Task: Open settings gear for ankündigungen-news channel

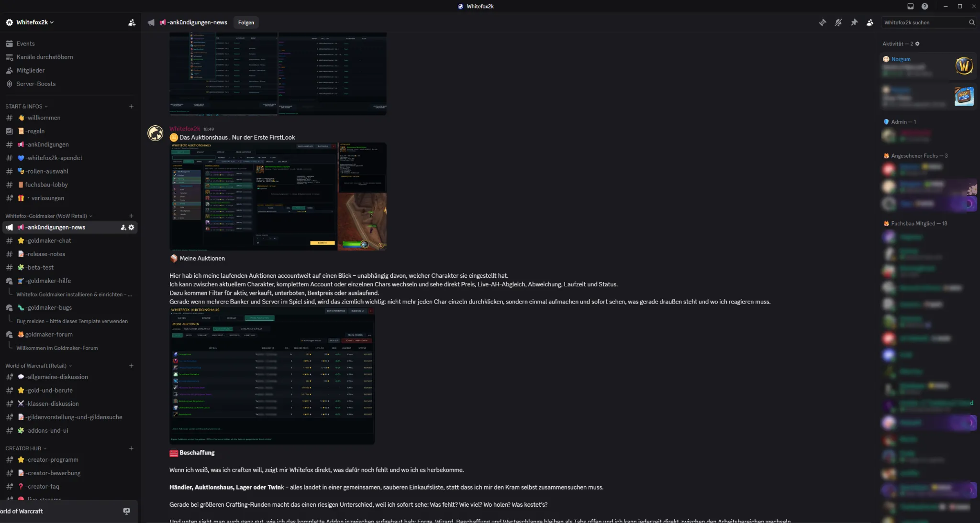Action: (132, 228)
